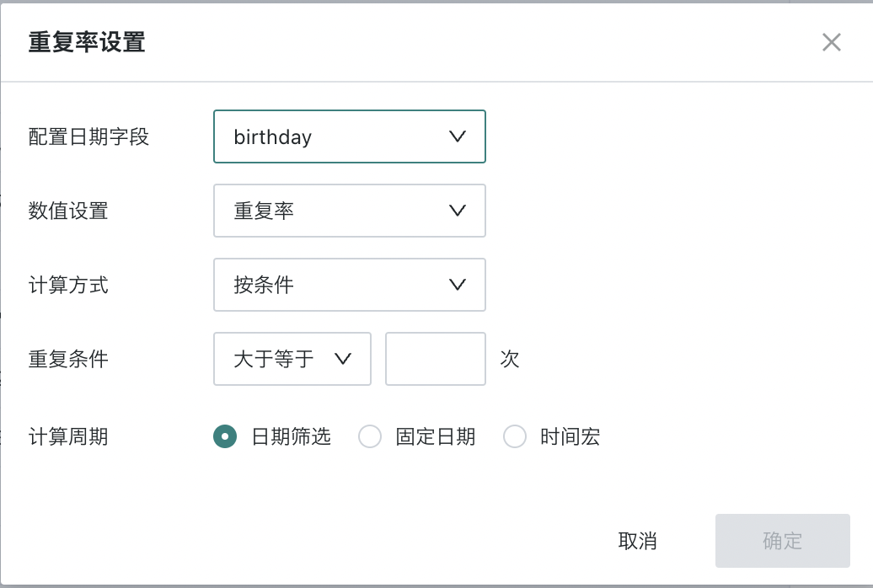Click the 固定日期 label text
The image size is (873, 588).
(x=436, y=436)
